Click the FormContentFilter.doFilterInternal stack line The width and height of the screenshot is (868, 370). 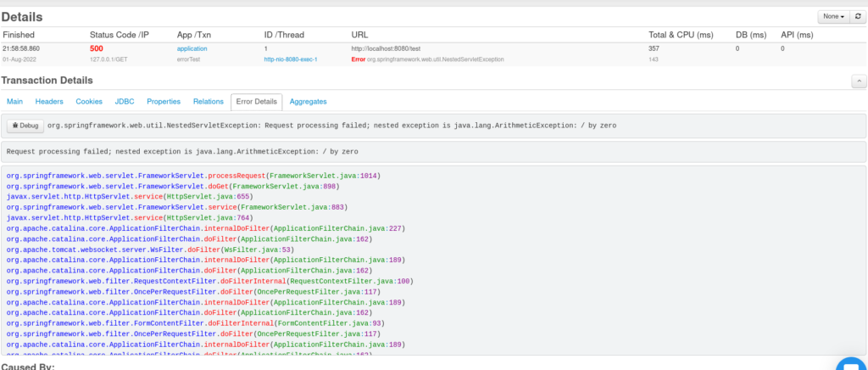point(196,323)
